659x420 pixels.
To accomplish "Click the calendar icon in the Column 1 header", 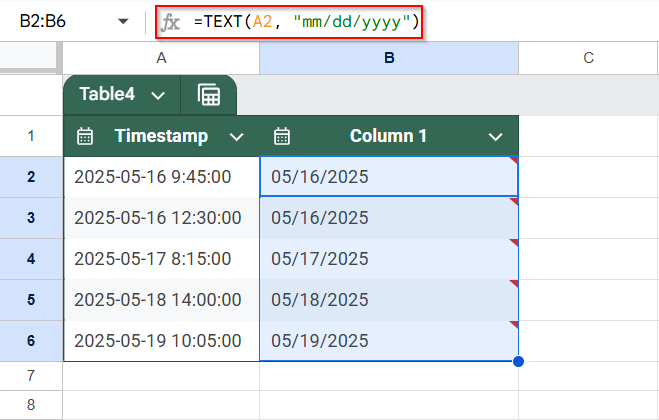I will (282, 136).
